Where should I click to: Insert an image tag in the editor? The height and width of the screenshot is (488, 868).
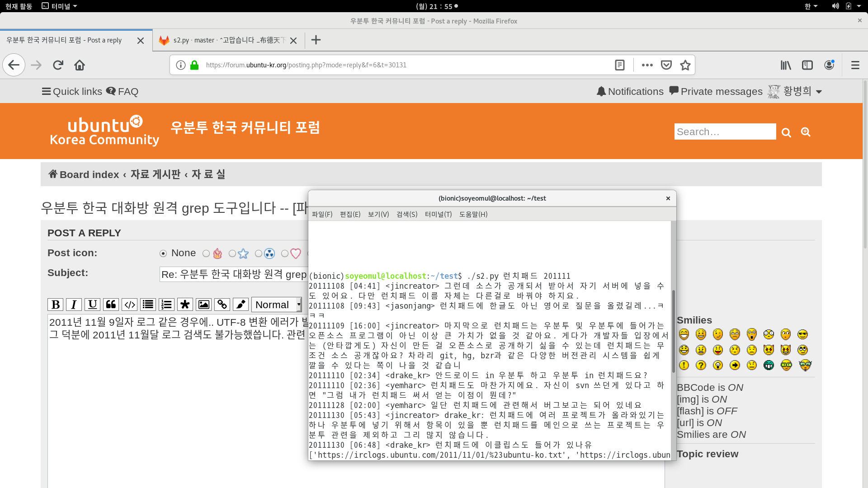[x=203, y=304]
